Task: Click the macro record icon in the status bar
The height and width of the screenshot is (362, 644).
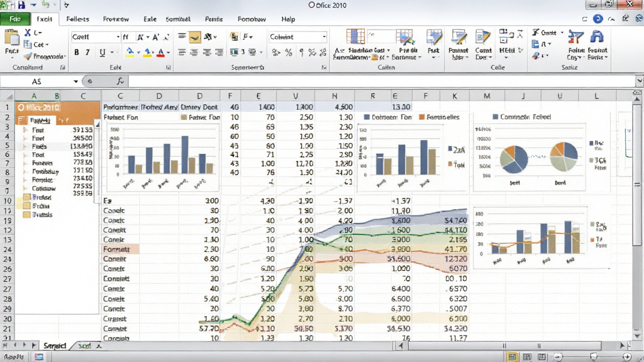Action: 39,357
